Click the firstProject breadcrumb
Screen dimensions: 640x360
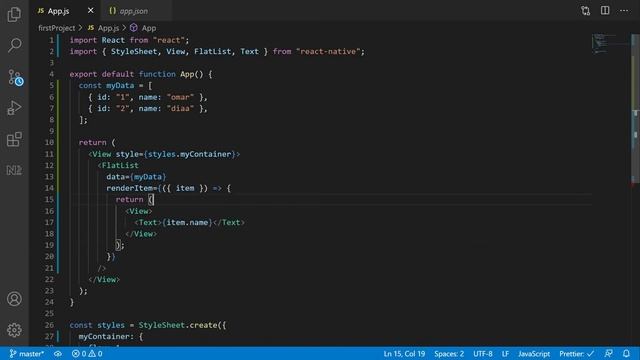pyautogui.click(x=57, y=28)
